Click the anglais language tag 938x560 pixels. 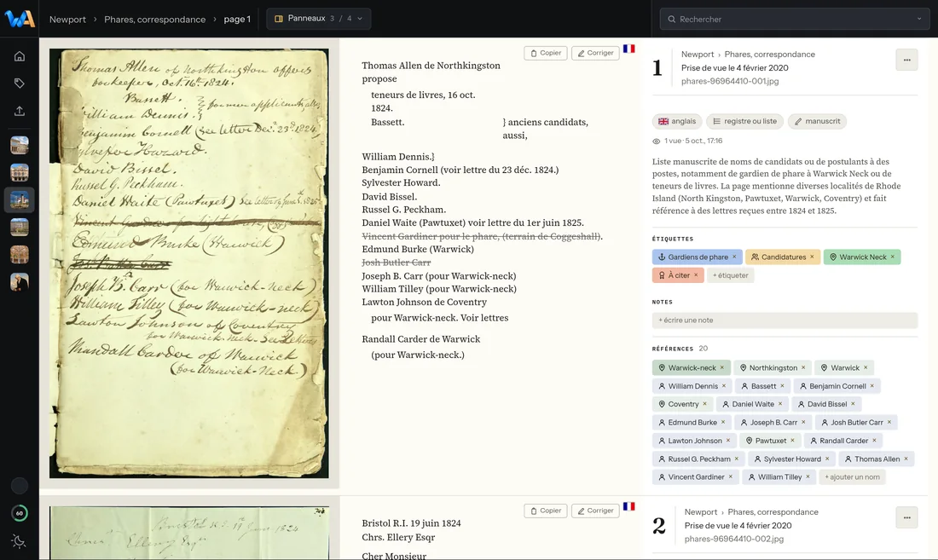coord(677,121)
